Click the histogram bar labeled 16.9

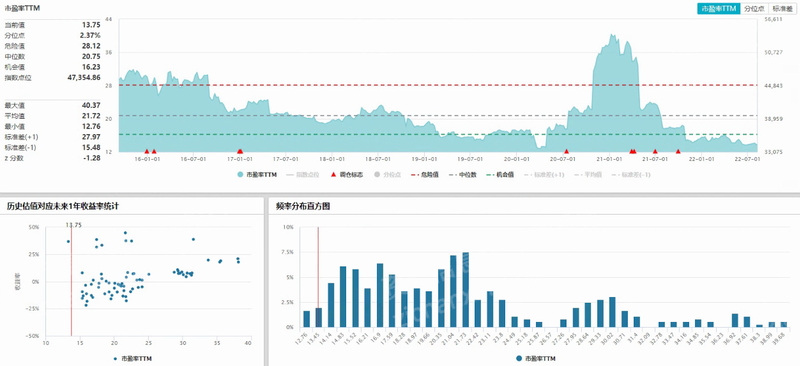(x=380, y=295)
